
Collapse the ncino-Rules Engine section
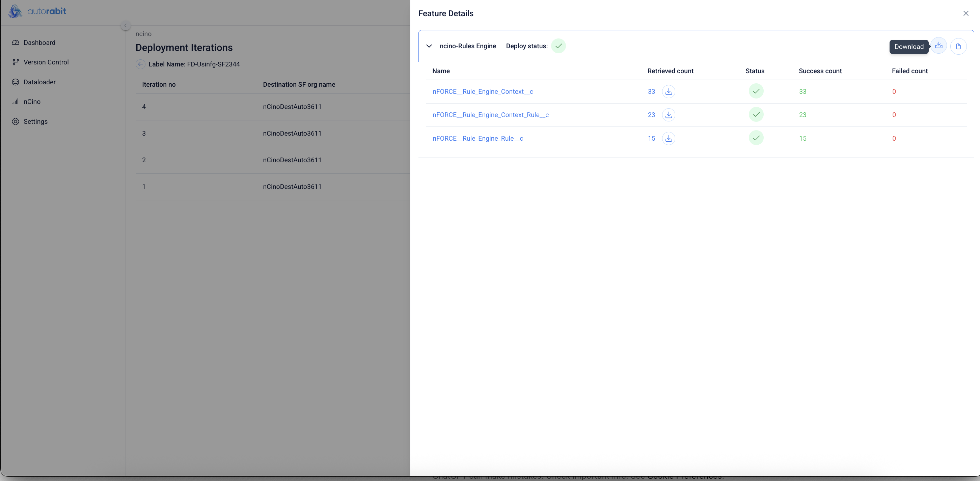tap(429, 46)
